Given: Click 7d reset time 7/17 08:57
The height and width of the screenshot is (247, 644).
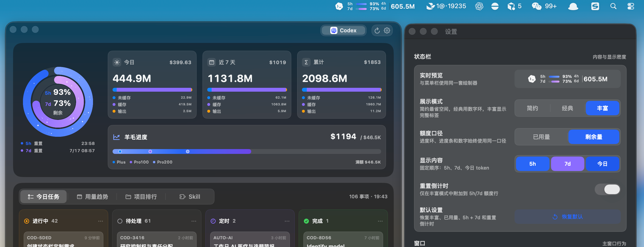Looking at the screenshot, I should [82, 151].
